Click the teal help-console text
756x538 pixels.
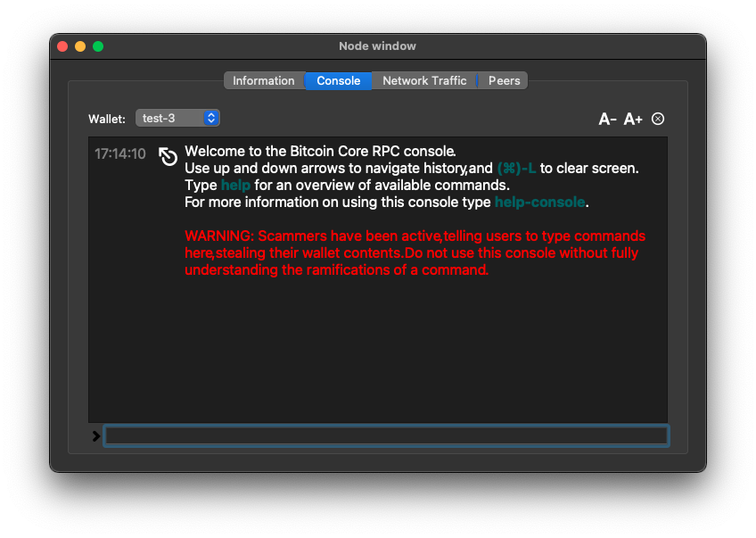coord(538,202)
